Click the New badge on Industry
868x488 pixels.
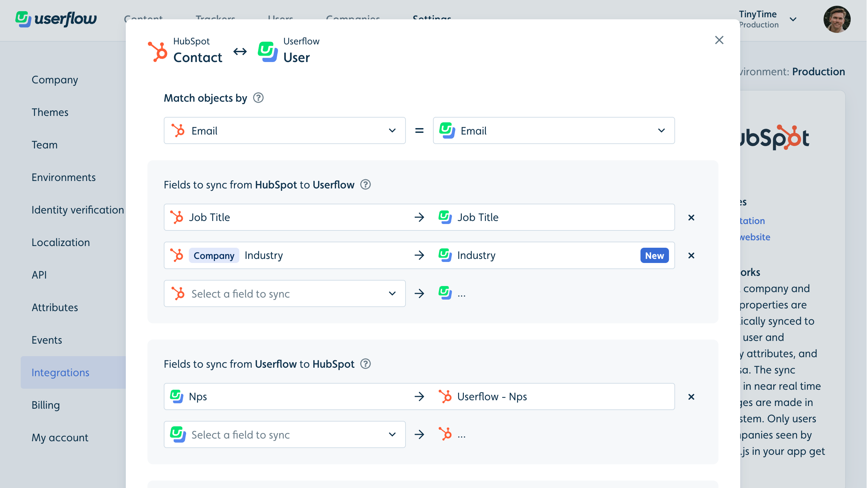(x=654, y=256)
